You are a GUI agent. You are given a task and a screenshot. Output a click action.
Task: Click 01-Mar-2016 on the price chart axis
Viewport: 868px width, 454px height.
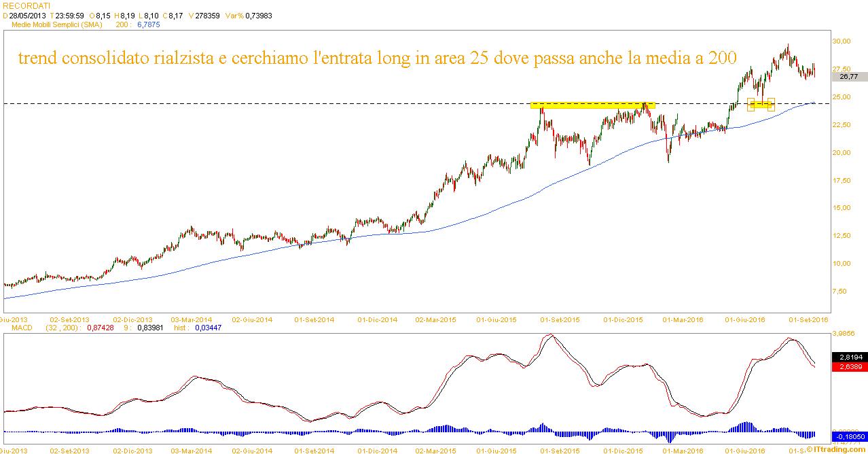coord(684,319)
